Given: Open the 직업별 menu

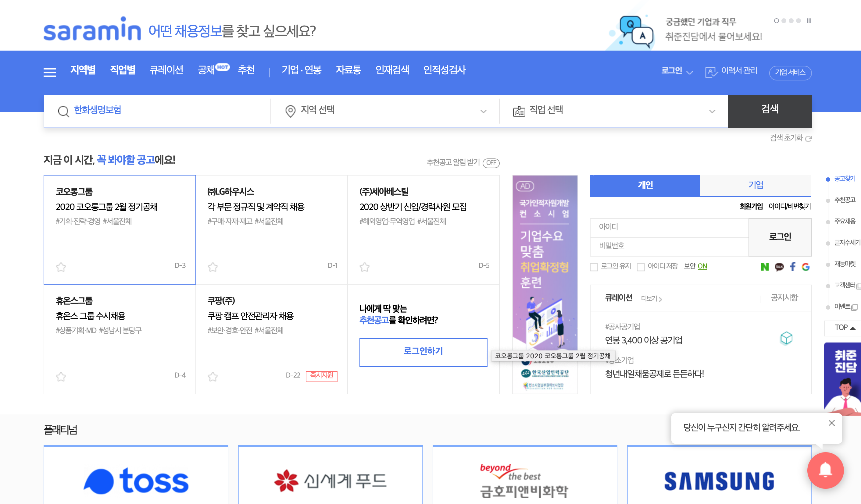Looking at the screenshot, I should (x=123, y=70).
